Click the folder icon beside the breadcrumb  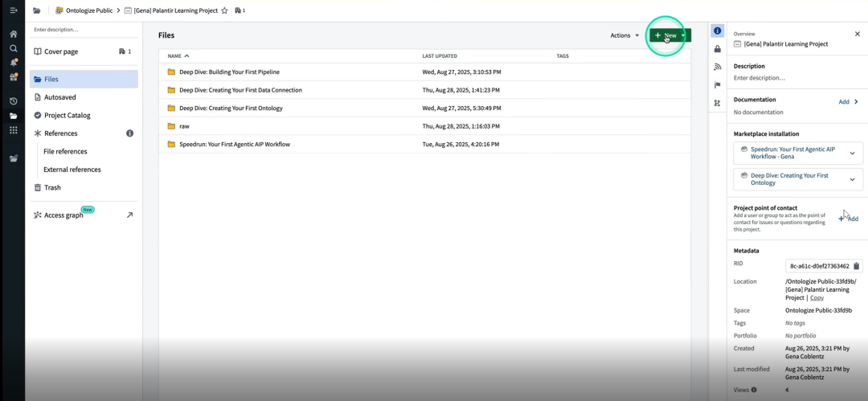click(36, 10)
